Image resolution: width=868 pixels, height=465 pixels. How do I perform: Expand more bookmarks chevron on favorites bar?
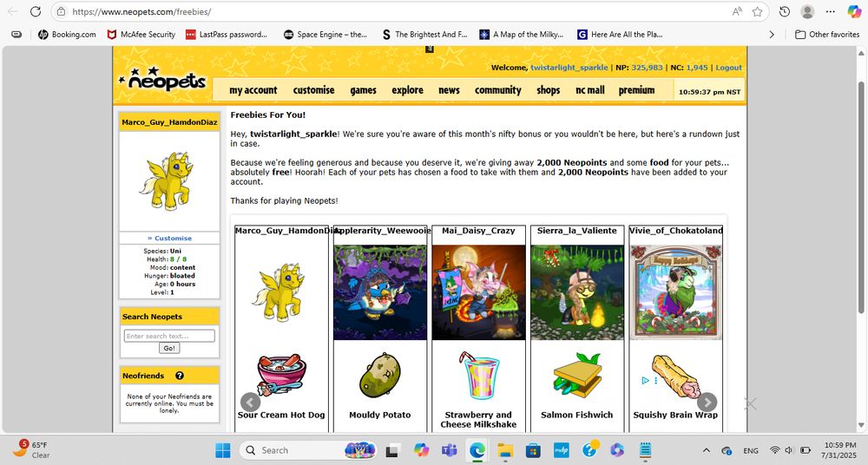pyautogui.click(x=772, y=35)
